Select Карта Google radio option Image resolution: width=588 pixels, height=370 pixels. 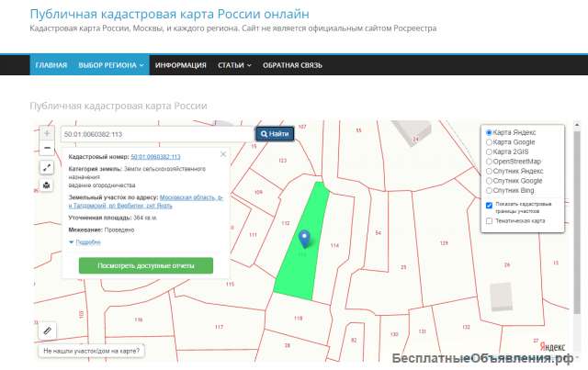click(489, 142)
